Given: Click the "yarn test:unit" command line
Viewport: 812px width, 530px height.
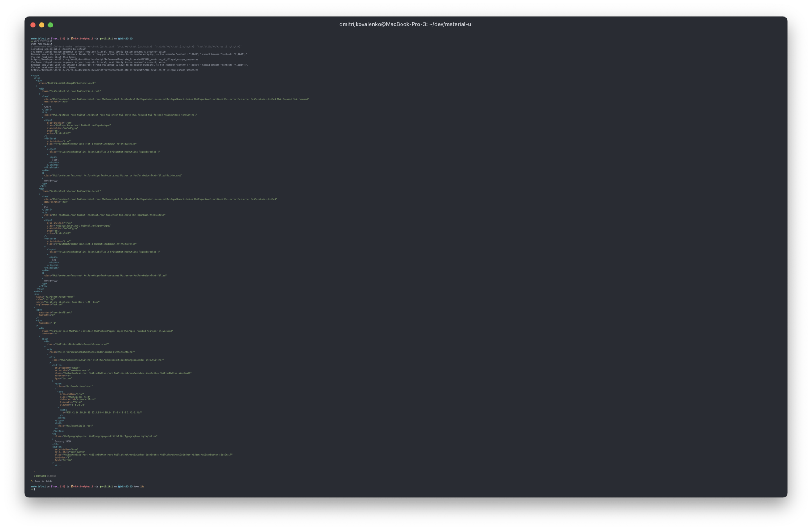Looking at the screenshot, I should (x=43, y=41).
